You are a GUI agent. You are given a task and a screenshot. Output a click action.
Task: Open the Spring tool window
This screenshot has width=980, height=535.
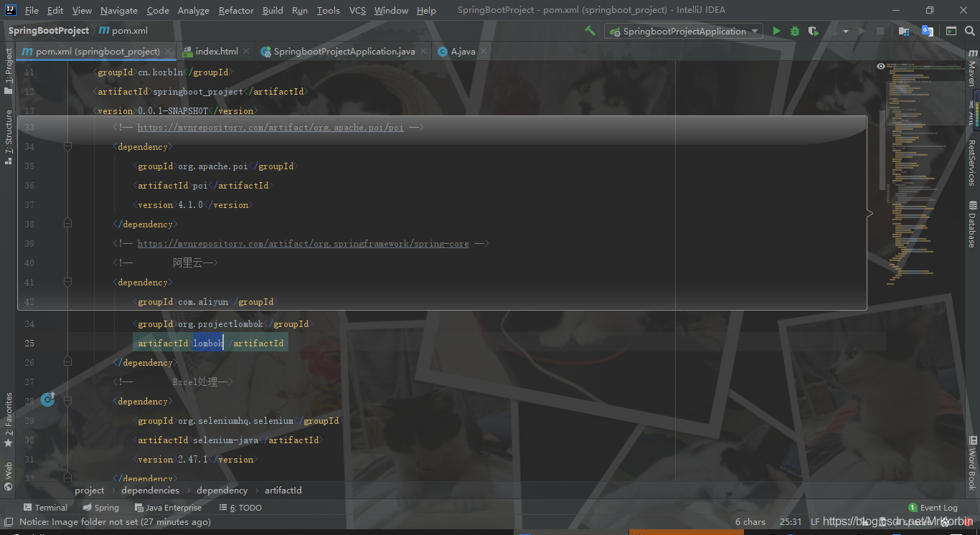tap(100, 508)
